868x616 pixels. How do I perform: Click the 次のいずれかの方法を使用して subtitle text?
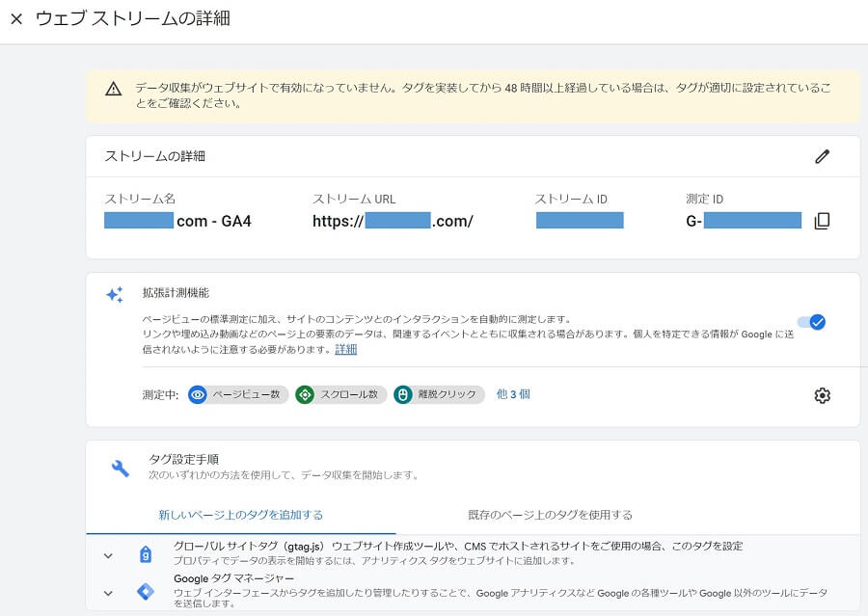pos(284,475)
